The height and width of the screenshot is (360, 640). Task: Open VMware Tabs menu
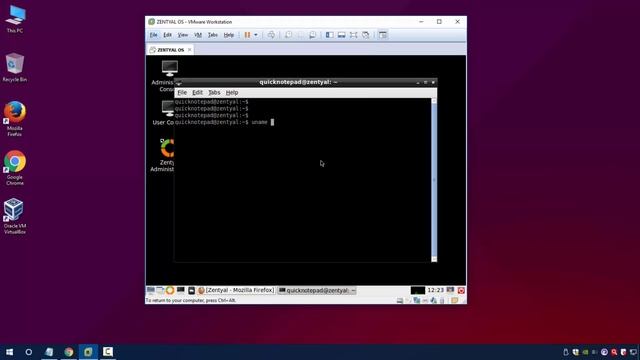point(213,35)
